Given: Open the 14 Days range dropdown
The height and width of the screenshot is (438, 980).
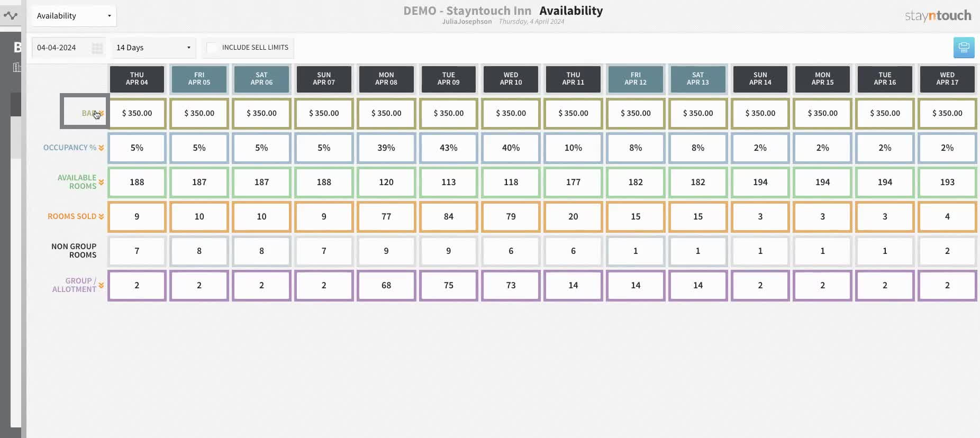Looking at the screenshot, I should click(x=153, y=48).
